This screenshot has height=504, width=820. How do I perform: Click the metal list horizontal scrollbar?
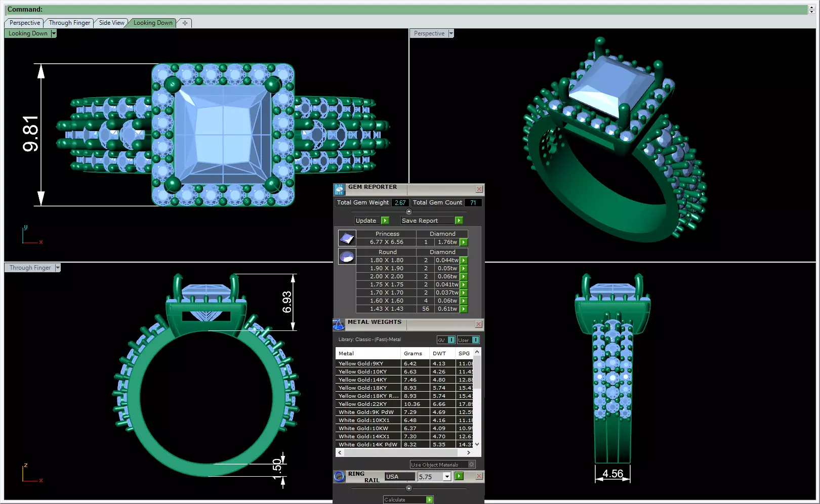click(x=404, y=452)
